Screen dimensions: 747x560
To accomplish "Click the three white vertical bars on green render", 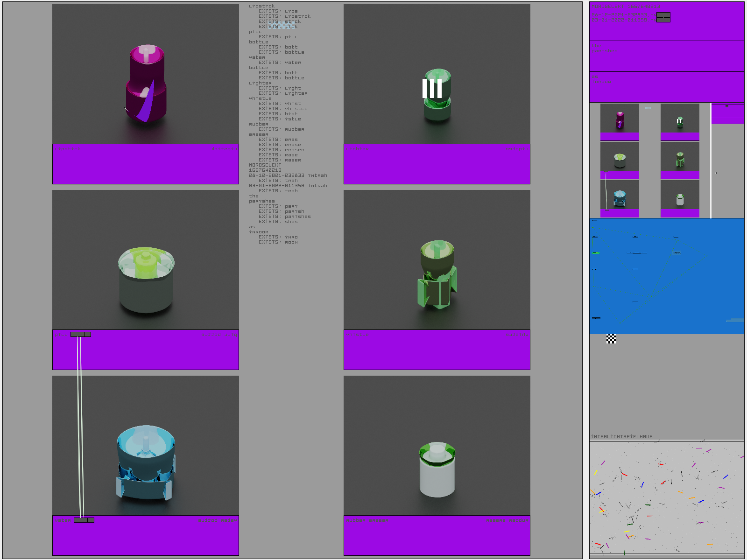I will click(432, 88).
